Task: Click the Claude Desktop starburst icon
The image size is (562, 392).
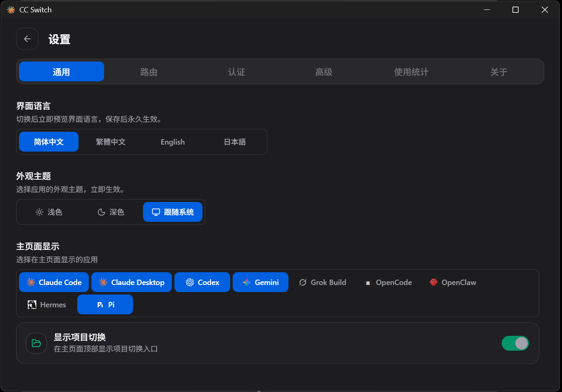Action: [x=103, y=282]
